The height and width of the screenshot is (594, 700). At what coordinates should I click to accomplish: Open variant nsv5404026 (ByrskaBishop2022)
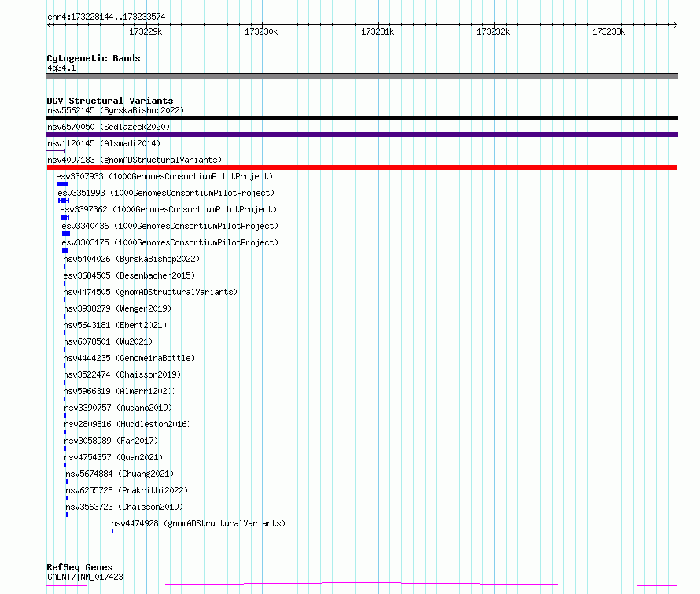131,259
